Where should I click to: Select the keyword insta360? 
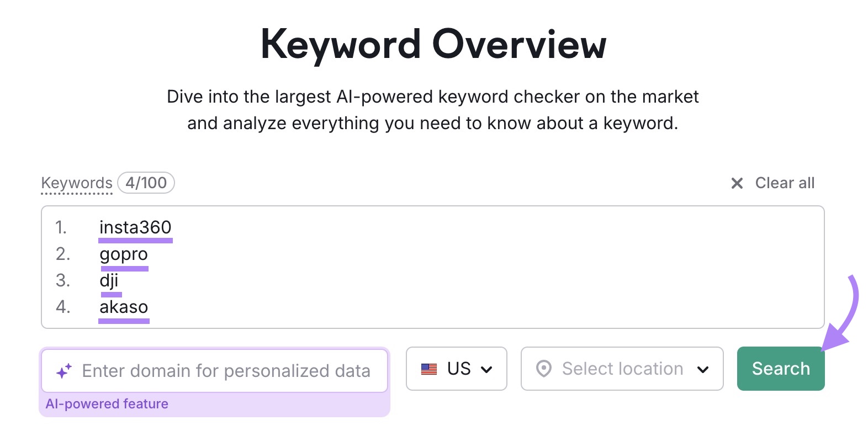135,227
